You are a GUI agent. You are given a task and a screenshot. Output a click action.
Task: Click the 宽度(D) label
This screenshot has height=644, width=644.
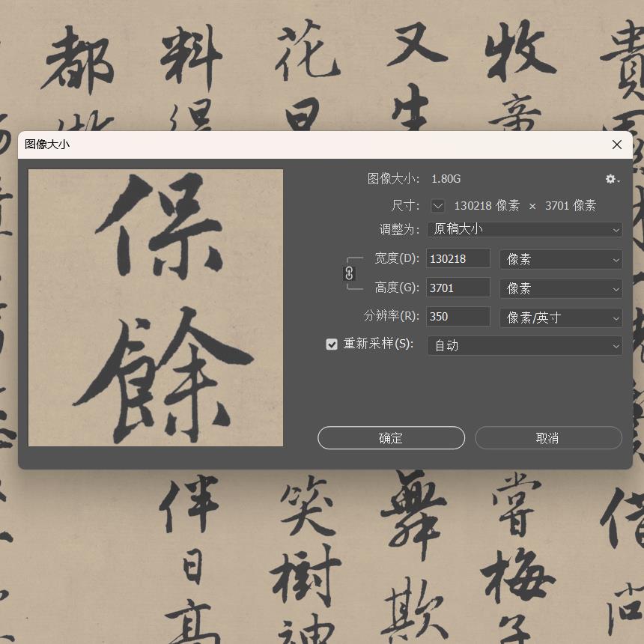[397, 258]
